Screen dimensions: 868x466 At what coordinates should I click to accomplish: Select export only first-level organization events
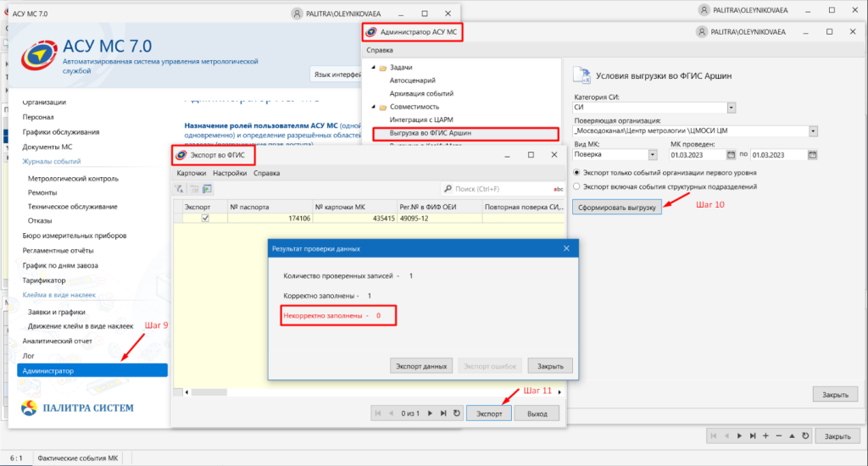tap(576, 173)
